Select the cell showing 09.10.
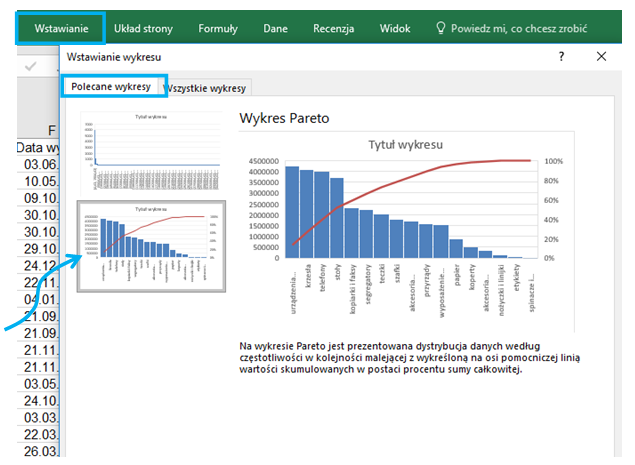 tap(38, 198)
